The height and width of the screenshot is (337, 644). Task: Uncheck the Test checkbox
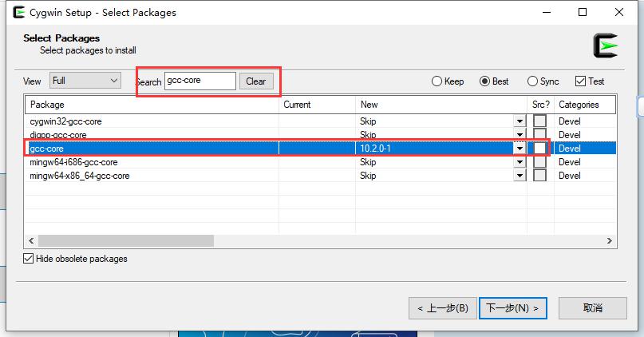[x=580, y=81]
